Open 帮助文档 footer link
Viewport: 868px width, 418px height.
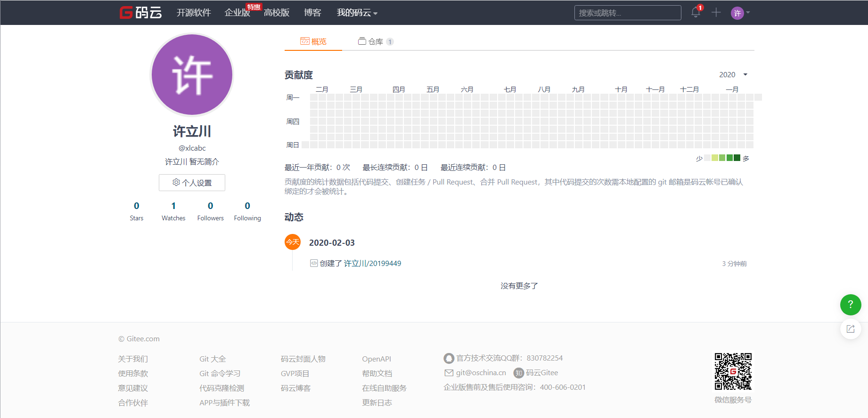point(377,373)
